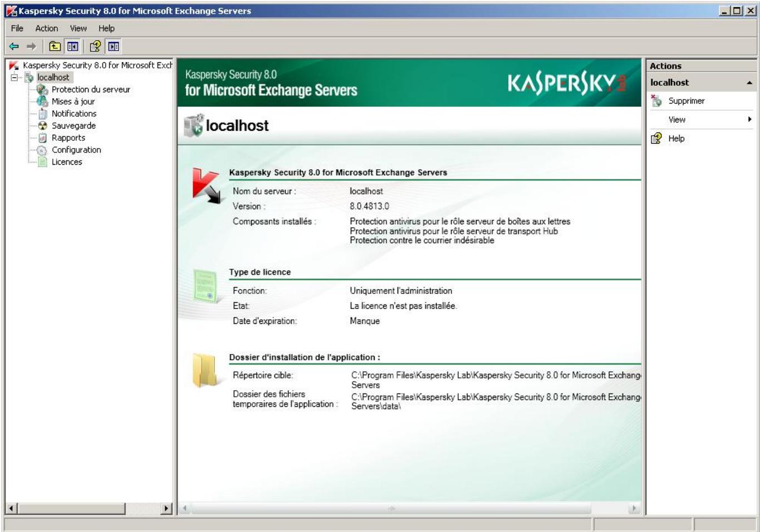760x532 pixels.
Task: Click center pane scroll left arrow
Action: click(x=185, y=508)
